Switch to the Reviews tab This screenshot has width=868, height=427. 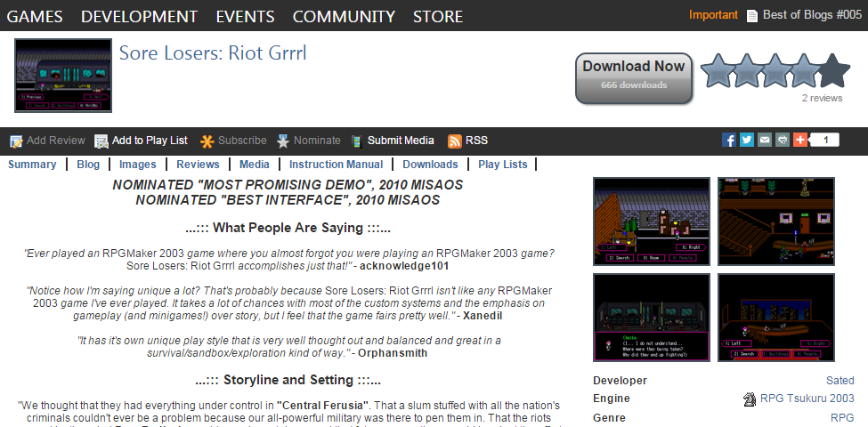pyautogui.click(x=198, y=165)
